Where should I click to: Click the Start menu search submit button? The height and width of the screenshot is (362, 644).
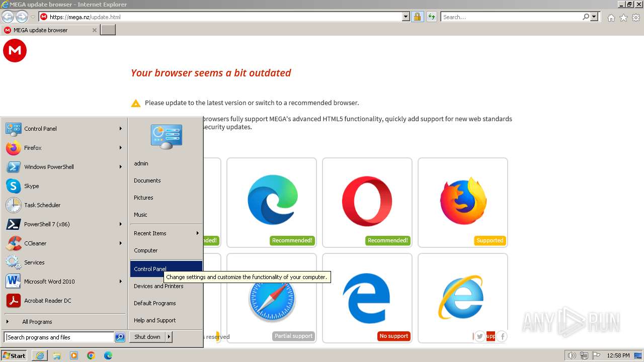[x=120, y=337]
